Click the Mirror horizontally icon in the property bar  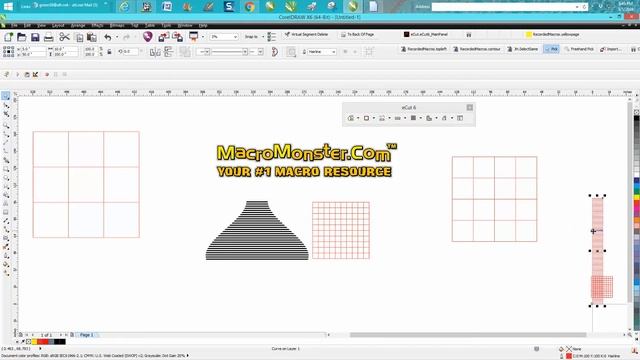click(155, 52)
